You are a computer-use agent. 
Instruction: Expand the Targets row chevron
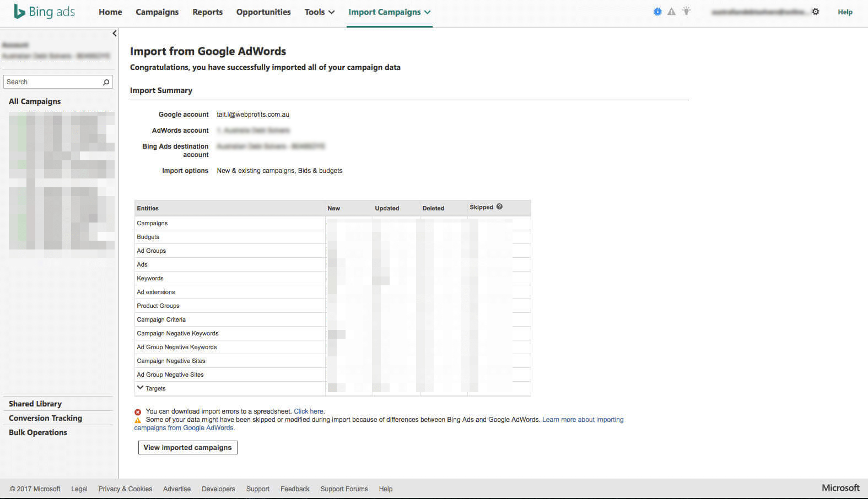pos(140,388)
